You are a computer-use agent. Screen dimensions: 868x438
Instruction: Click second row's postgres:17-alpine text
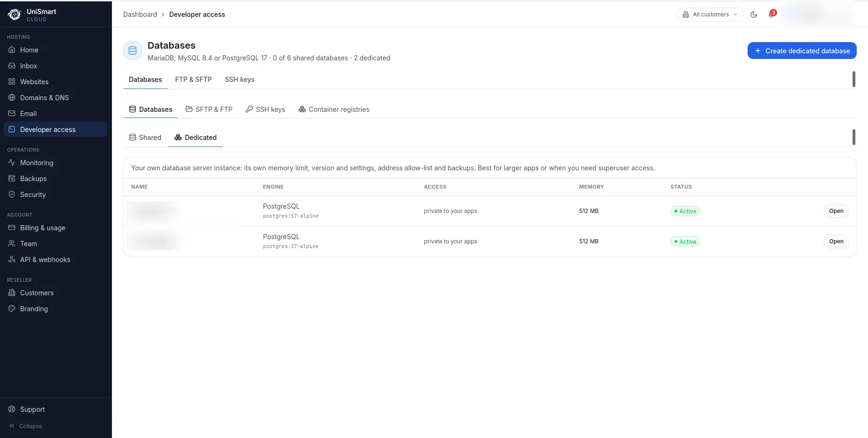coord(290,247)
